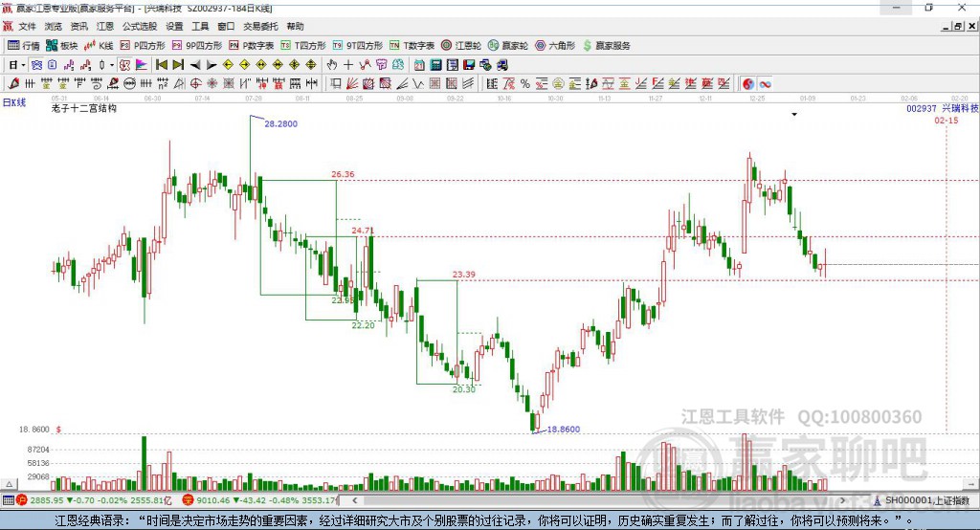This screenshot has height=530, width=980.
Task: Open the T数字表 tool
Action: point(412,46)
